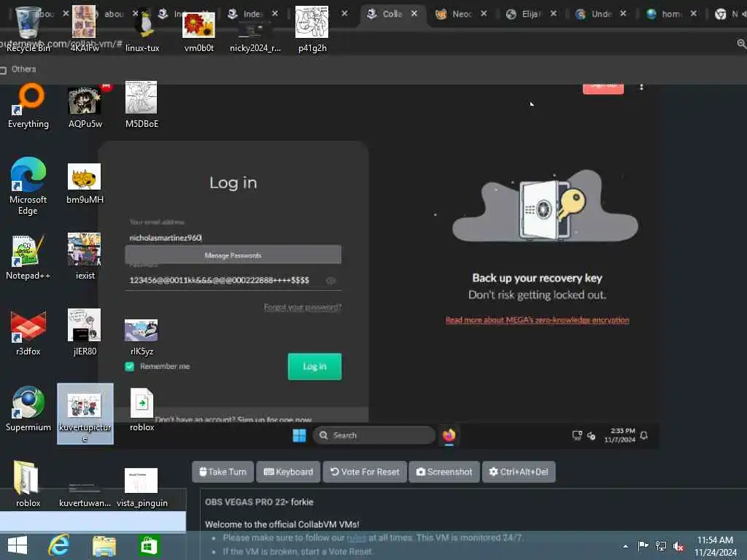Open the 4KAIFw image on desktop
Image resolution: width=747 pixels, height=560 pixels.
(85, 28)
